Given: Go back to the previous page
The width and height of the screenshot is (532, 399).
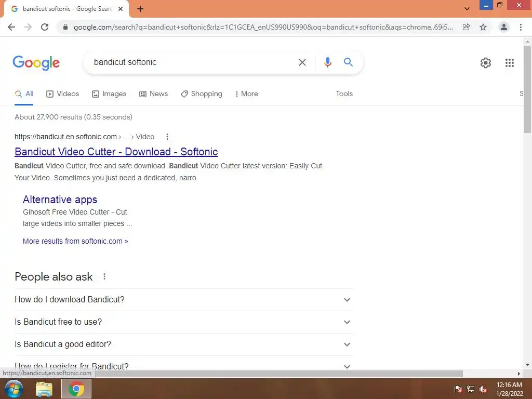Looking at the screenshot, I should (x=11, y=27).
